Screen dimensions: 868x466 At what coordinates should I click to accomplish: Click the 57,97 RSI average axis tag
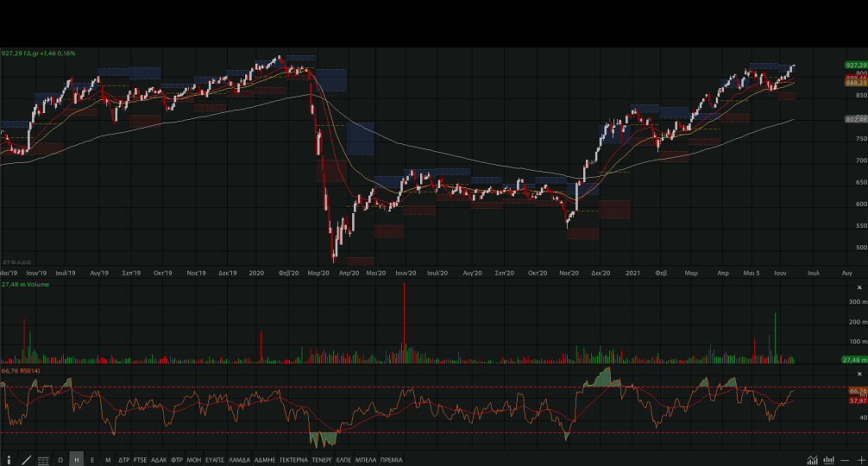(x=858, y=400)
